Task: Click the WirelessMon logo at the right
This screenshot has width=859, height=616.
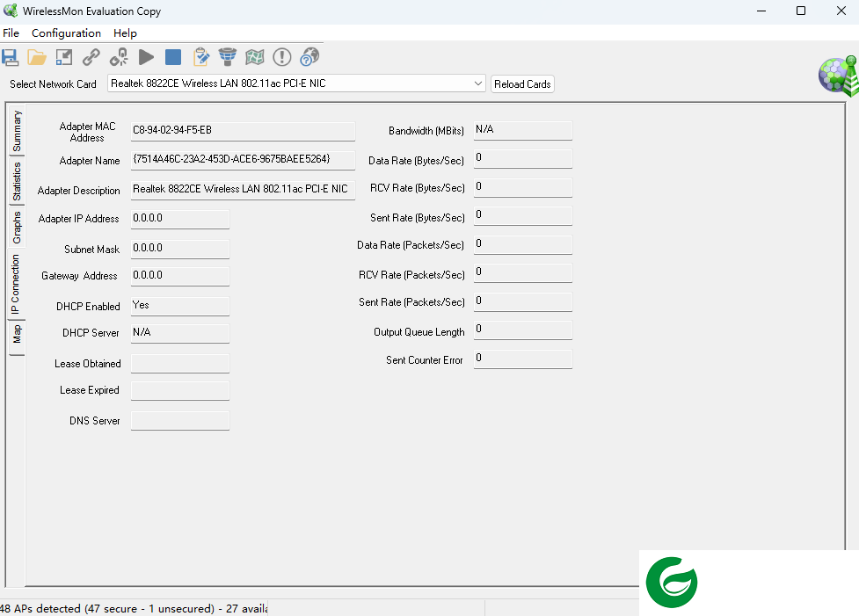Action: click(838, 76)
